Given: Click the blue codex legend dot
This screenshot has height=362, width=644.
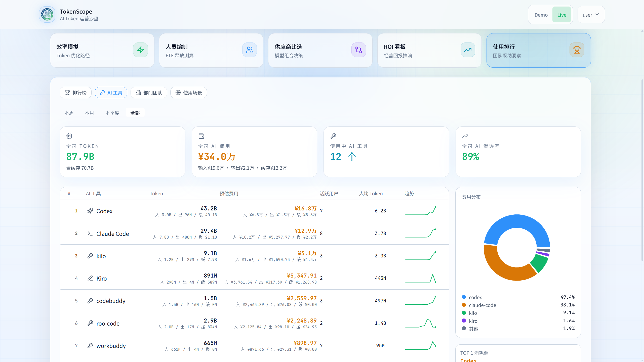Looking at the screenshot, I should coord(464,297).
